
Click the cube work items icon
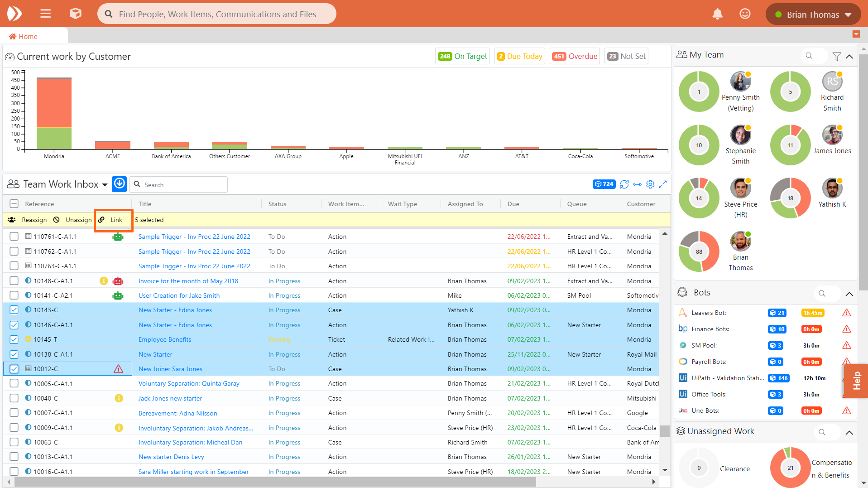click(75, 14)
